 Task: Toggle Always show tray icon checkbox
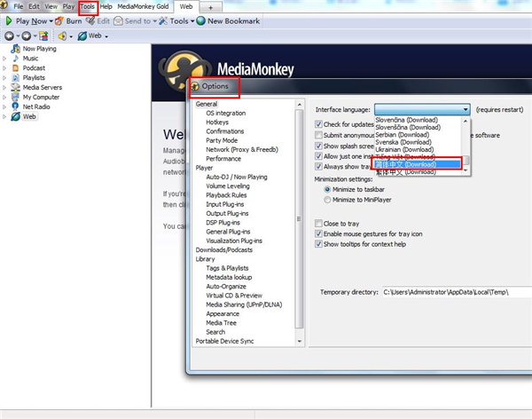pos(318,166)
